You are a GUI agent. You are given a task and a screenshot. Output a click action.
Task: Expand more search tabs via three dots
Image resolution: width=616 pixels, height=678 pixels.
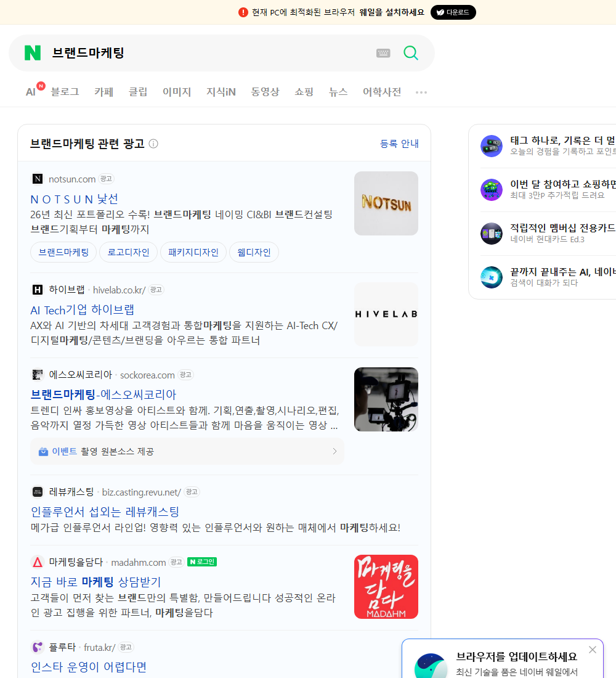(421, 92)
